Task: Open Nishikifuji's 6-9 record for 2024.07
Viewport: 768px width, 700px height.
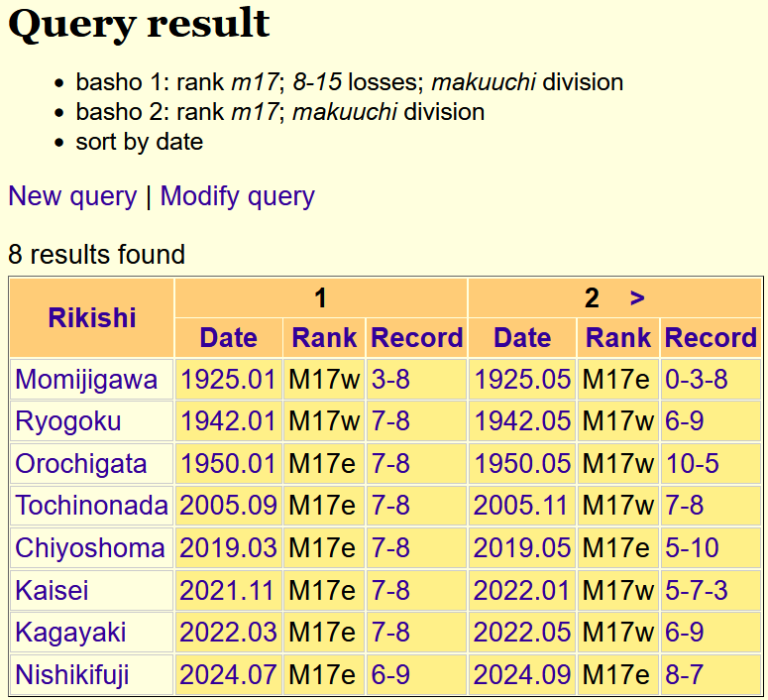Action: point(390,674)
